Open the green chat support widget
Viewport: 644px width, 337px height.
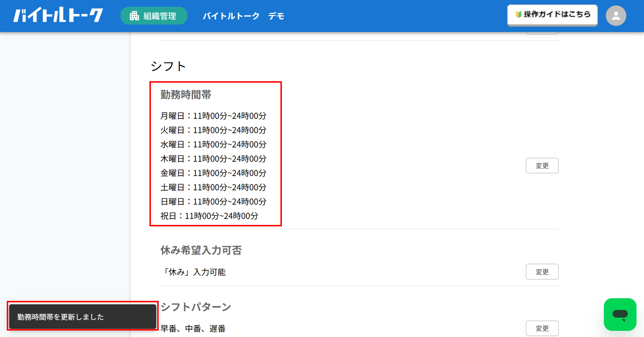(620, 314)
